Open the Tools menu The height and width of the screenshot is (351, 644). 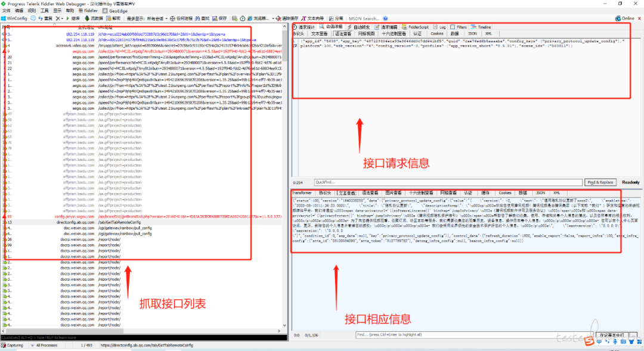click(x=44, y=11)
